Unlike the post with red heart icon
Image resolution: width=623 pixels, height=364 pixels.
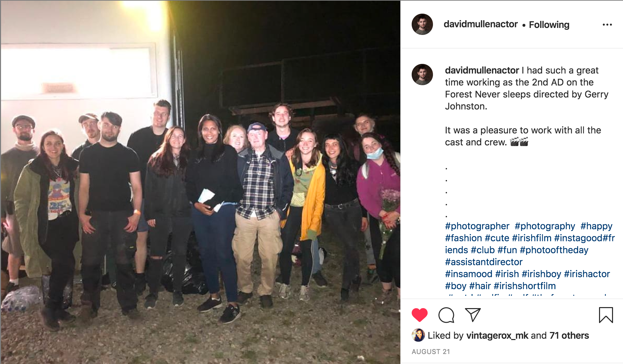click(x=419, y=315)
